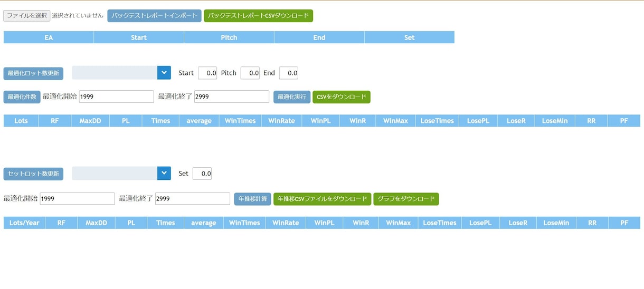Click the Start column header in top table

(139, 37)
